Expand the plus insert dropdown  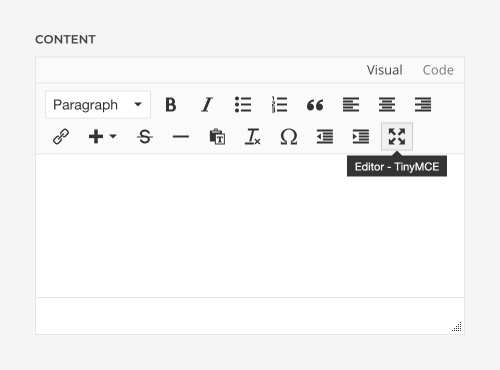click(x=102, y=137)
